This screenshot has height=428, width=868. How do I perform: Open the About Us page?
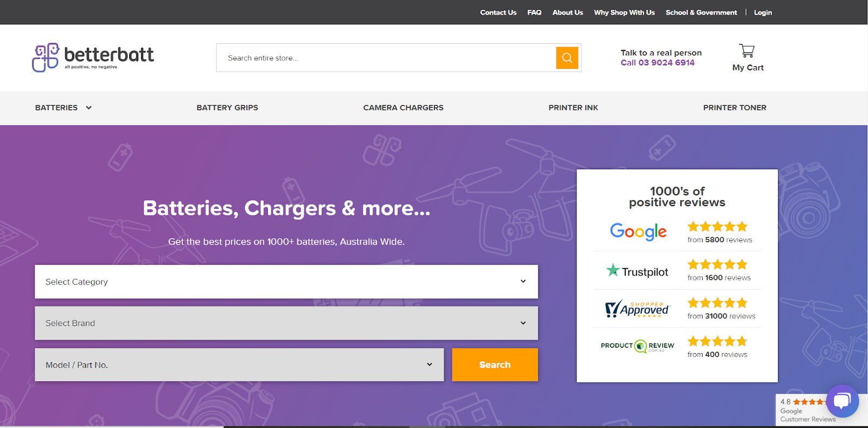coord(567,12)
